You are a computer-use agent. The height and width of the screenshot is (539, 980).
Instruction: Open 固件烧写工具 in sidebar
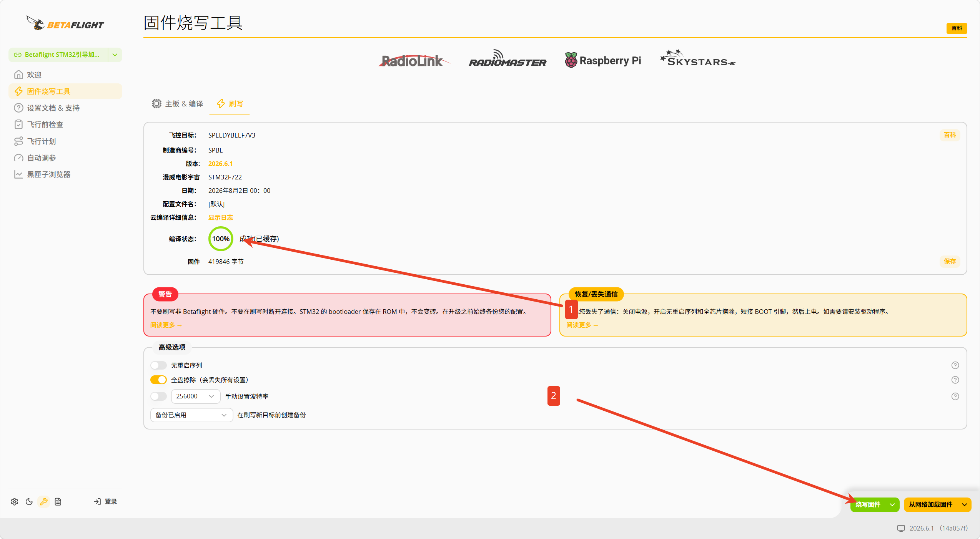coord(65,91)
